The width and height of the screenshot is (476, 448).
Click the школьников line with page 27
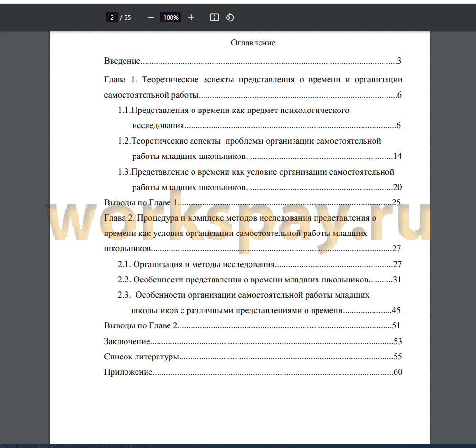(252, 249)
